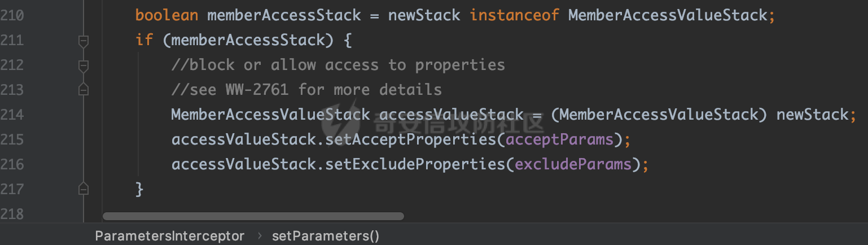Fold the comment block starting at line 212

click(x=84, y=65)
